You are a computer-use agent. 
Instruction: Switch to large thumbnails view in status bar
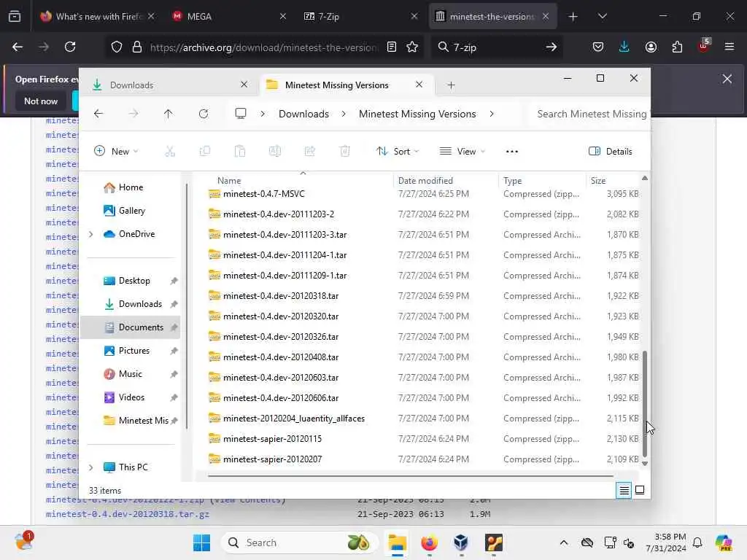[640, 490]
